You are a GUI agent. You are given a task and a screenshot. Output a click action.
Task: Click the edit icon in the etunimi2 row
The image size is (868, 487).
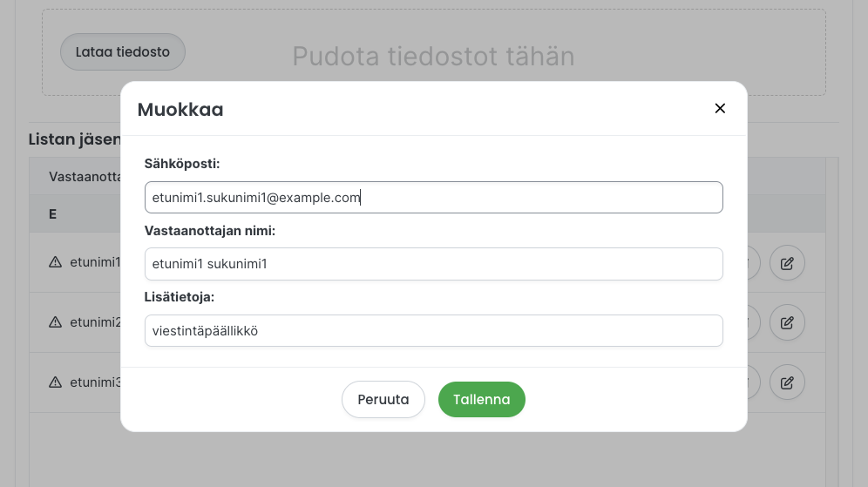[x=787, y=322]
